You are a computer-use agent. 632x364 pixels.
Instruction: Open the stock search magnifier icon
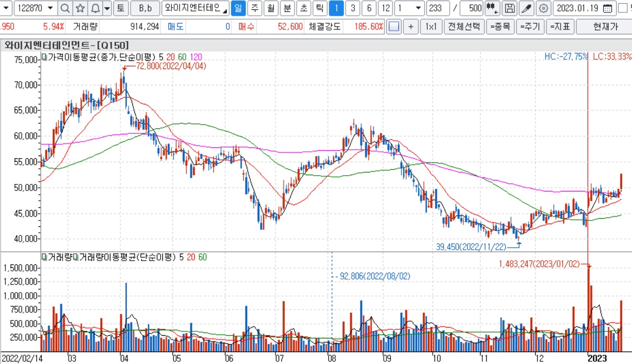pos(65,8)
